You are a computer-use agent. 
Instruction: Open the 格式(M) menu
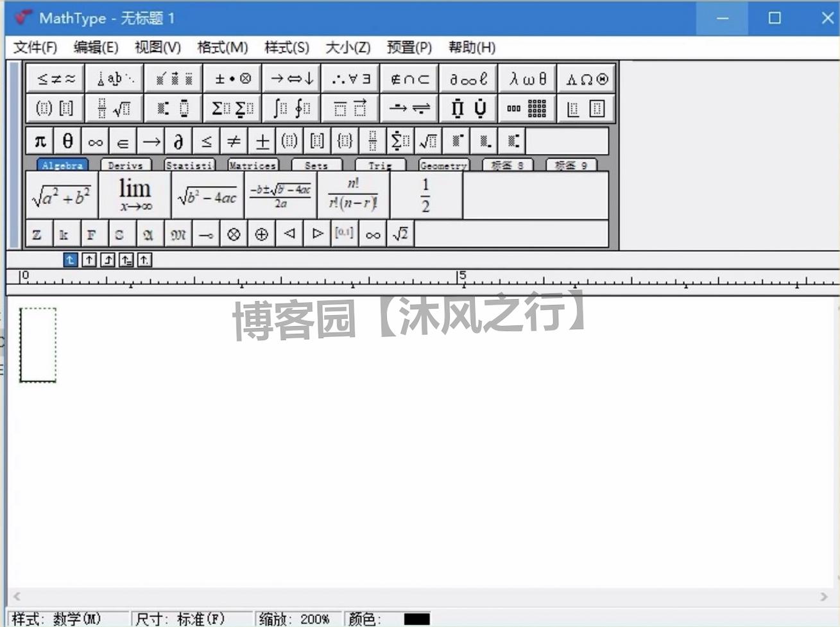pyautogui.click(x=222, y=47)
